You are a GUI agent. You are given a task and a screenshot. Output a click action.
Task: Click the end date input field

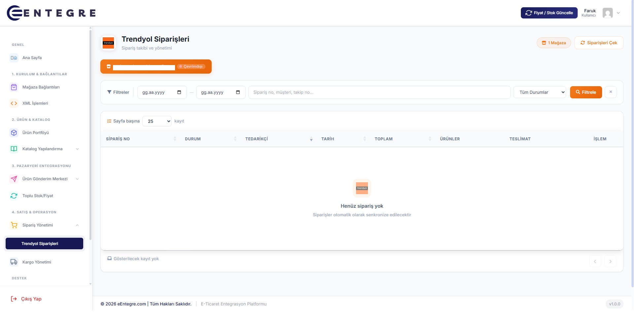point(221,92)
